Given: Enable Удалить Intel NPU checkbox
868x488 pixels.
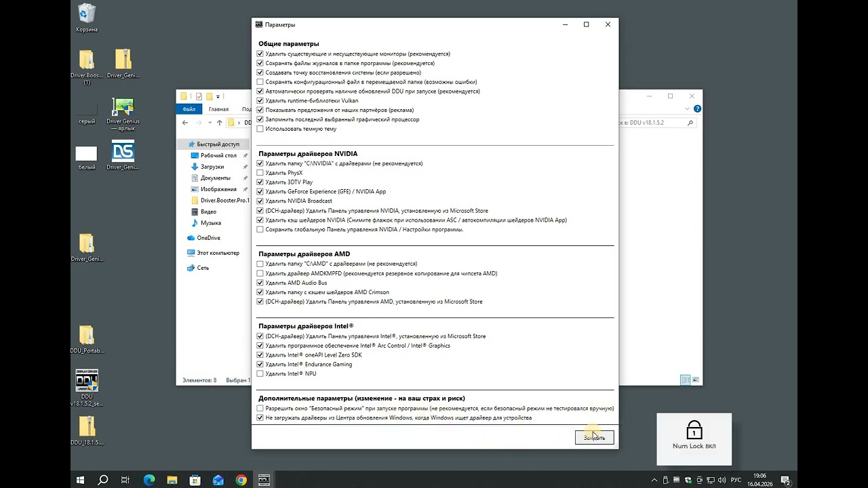Looking at the screenshot, I should 260,373.
